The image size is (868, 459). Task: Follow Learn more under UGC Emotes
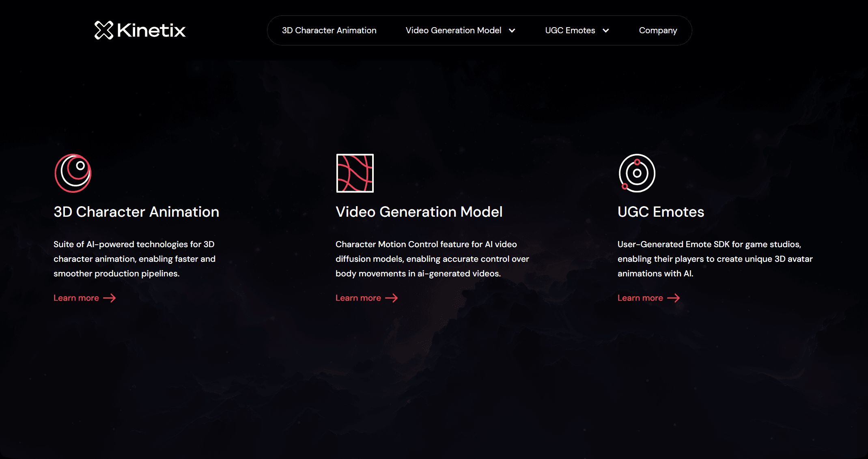pos(640,298)
